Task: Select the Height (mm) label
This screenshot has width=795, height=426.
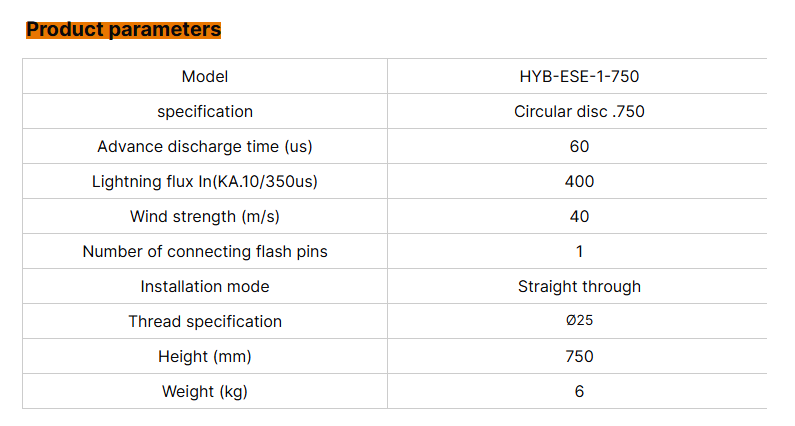Action: click(205, 357)
